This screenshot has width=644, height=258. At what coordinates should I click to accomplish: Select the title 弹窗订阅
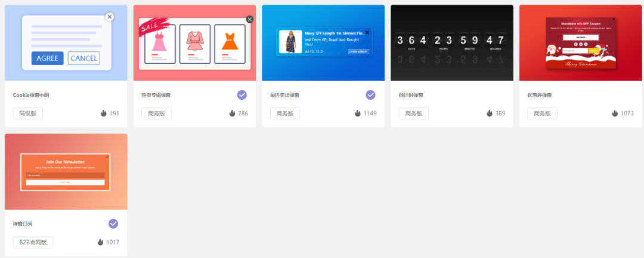coord(23,224)
